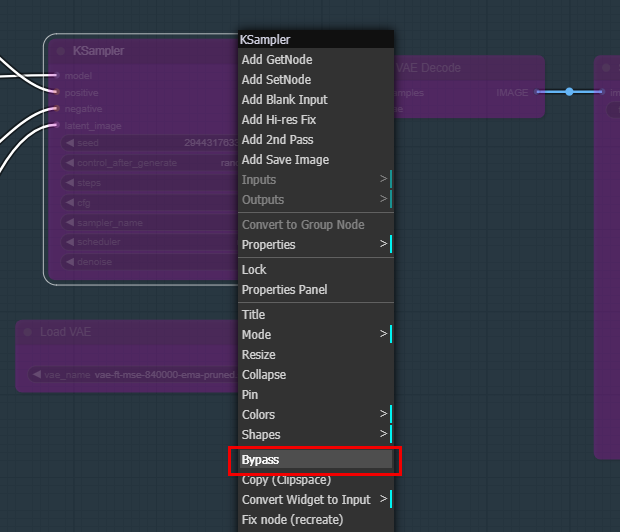Click the KSampler node title
Screen dimensions: 620x532
pyautogui.click(x=98, y=51)
